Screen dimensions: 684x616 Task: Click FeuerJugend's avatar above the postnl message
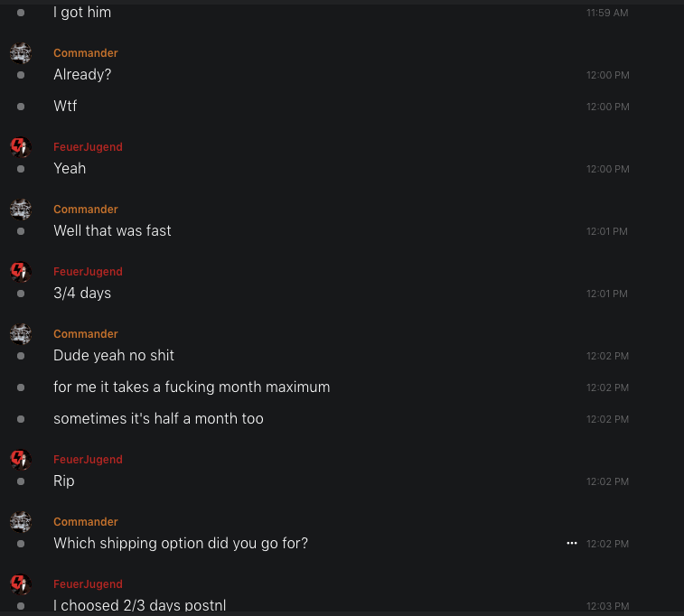point(21,583)
